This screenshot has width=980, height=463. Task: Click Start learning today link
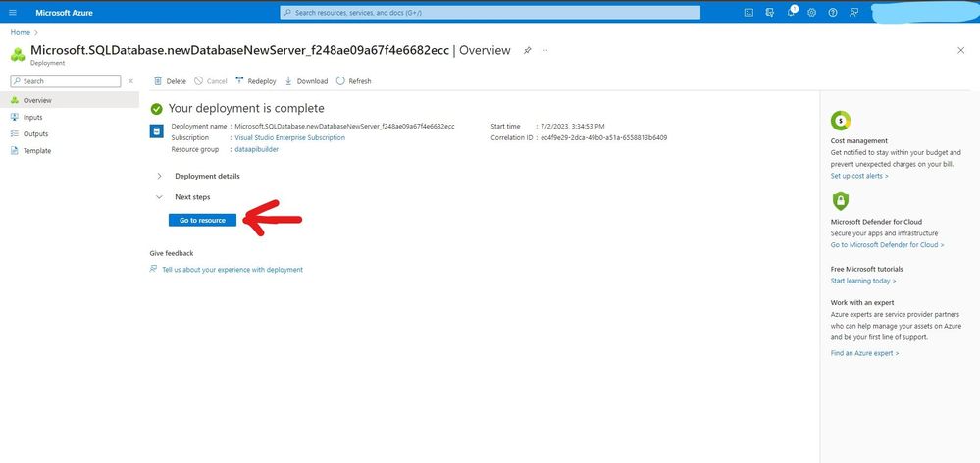point(863,281)
